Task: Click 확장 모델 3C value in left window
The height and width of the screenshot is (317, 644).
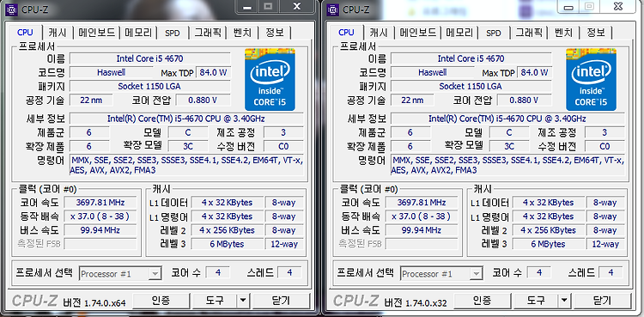Action: click(188, 146)
